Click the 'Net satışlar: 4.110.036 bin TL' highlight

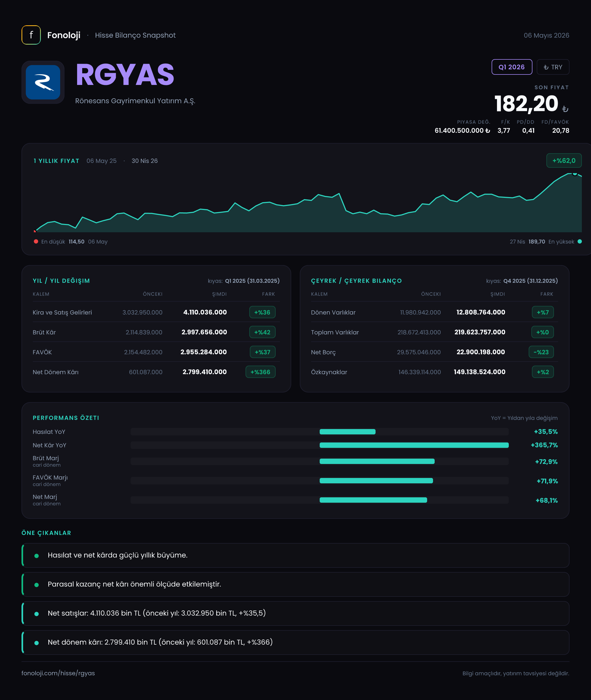point(295,613)
